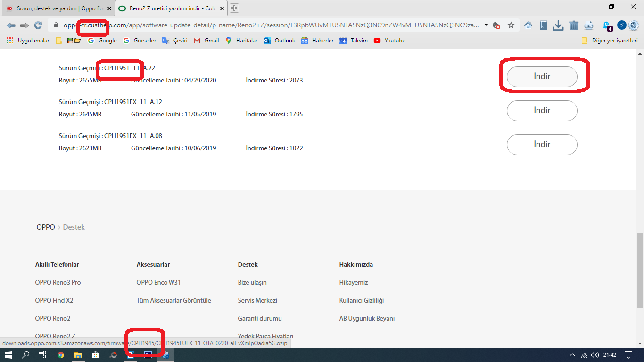Open the Kullanıcı Gizliliği link
The image size is (644, 362).
point(362,300)
